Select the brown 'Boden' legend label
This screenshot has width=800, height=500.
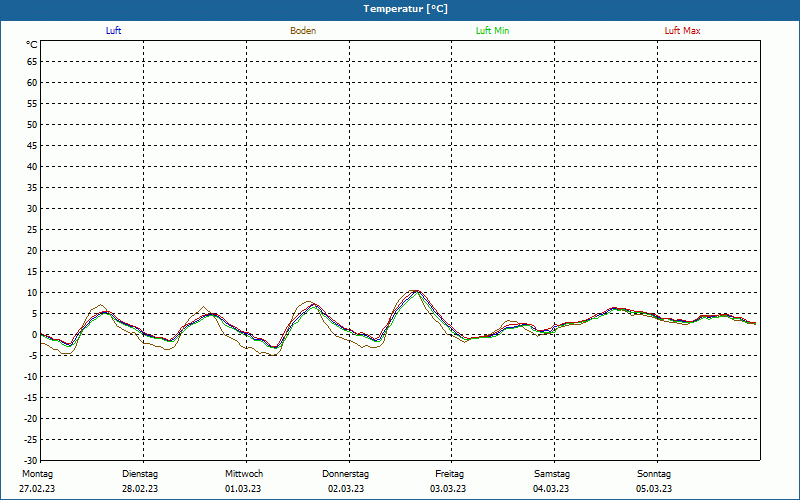(303, 31)
